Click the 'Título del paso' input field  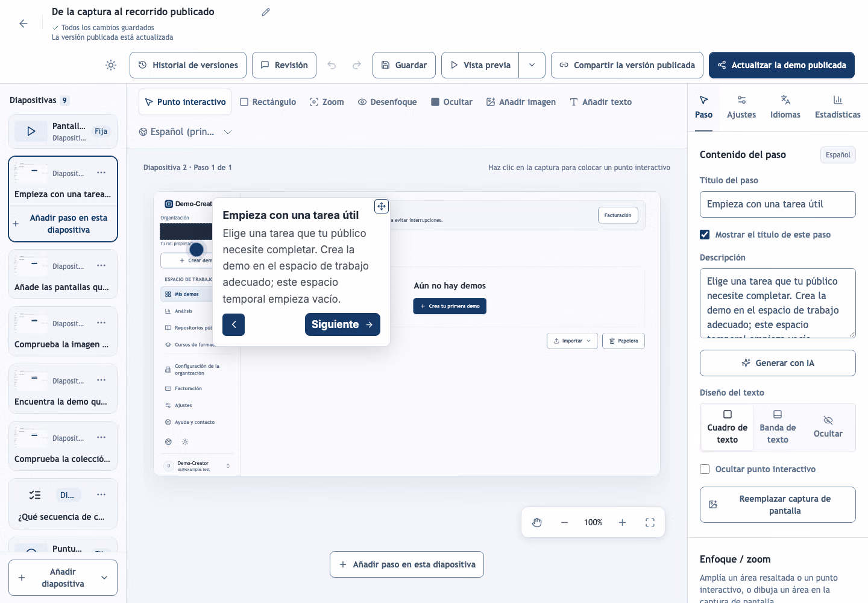(778, 204)
